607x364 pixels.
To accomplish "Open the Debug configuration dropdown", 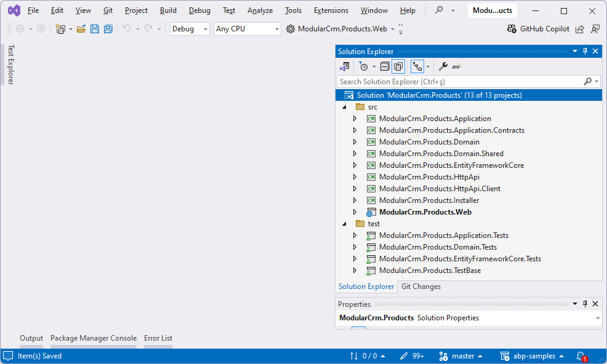I will point(189,28).
